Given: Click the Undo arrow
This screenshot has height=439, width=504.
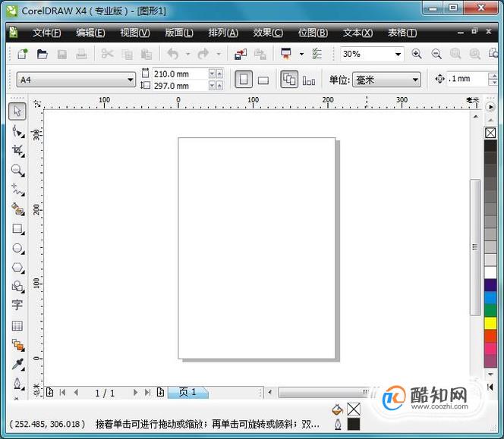Looking at the screenshot, I should click(x=173, y=54).
